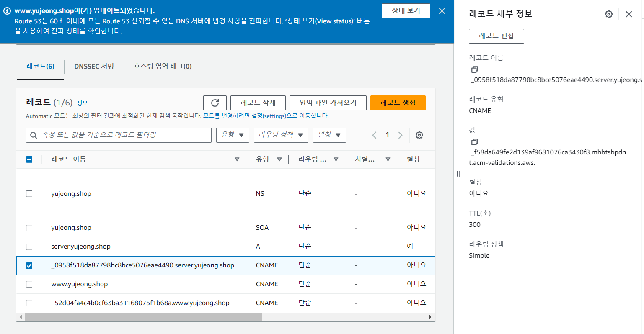This screenshot has width=644, height=334.
Task: Open the 라우팅 정책 filter dropdown
Action: click(281, 135)
